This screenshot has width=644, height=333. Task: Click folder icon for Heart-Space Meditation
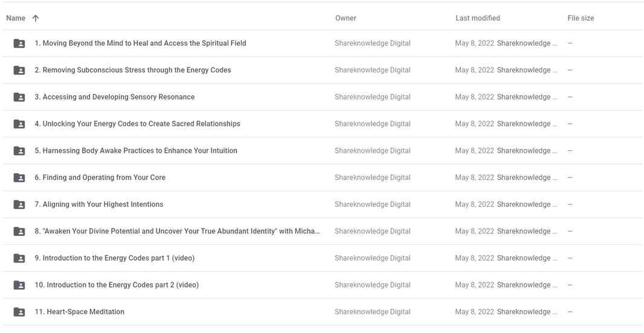point(19,312)
